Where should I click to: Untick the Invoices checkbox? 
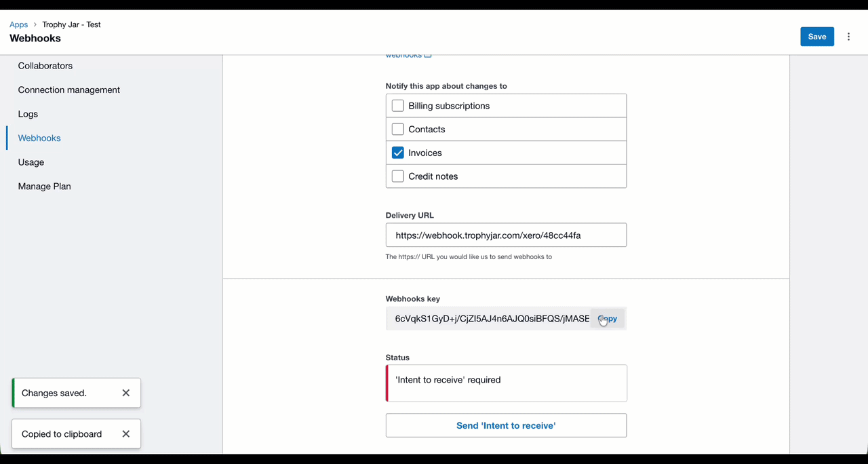tap(398, 153)
